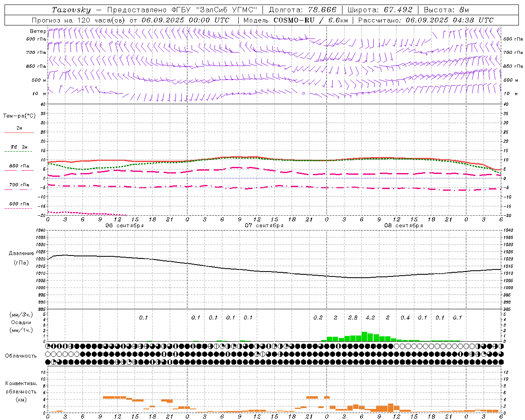Viewport: 525px width, 420px height.
Task: Click the precipitation value 0.4
Action: click(x=405, y=317)
